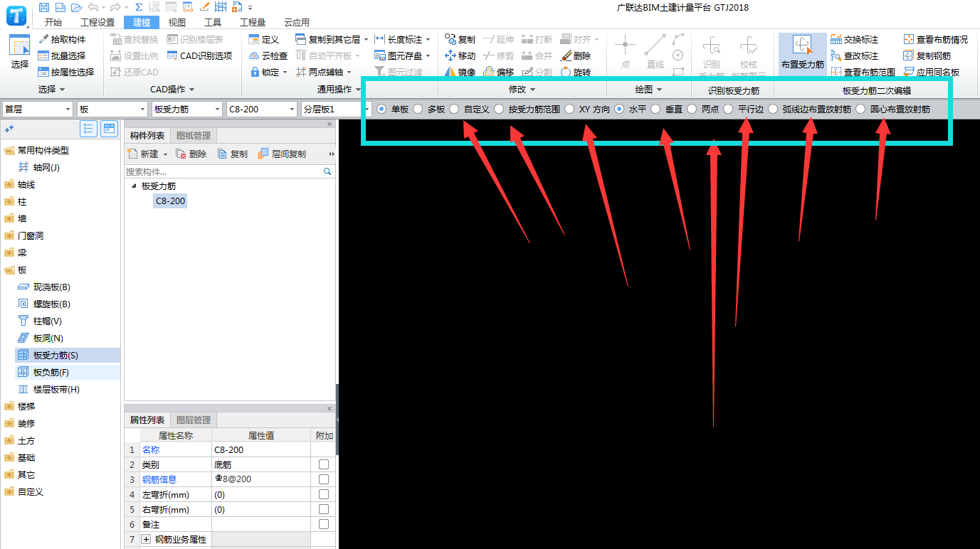Select 弧线边布置放射筋 radio option
The height and width of the screenshot is (549, 980).
coord(773,109)
